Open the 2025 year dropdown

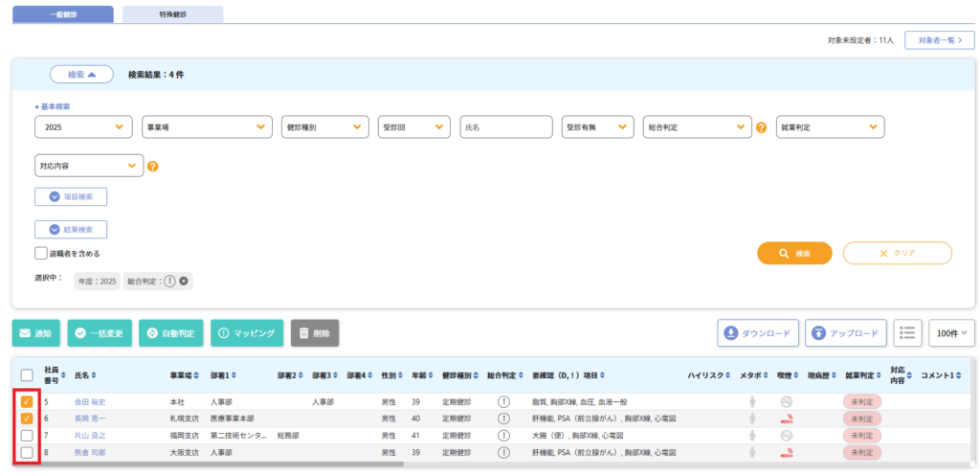tap(83, 127)
